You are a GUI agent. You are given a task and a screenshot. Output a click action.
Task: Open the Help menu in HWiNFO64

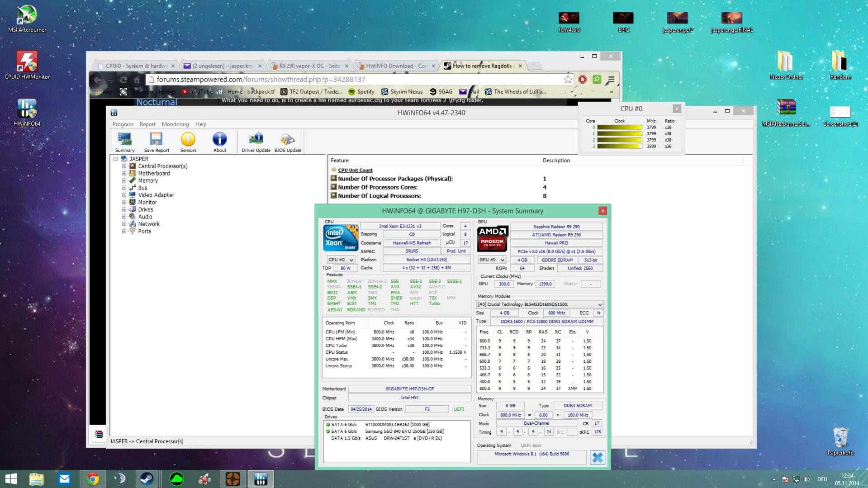[201, 124]
